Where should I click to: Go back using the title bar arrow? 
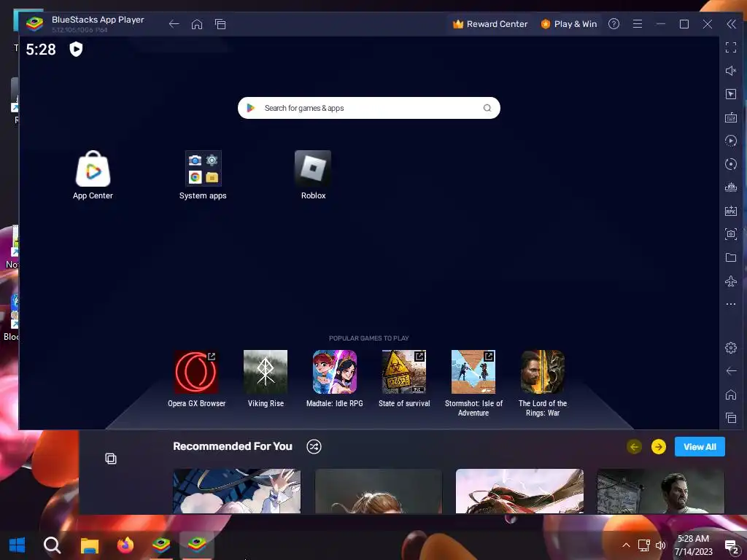click(174, 24)
